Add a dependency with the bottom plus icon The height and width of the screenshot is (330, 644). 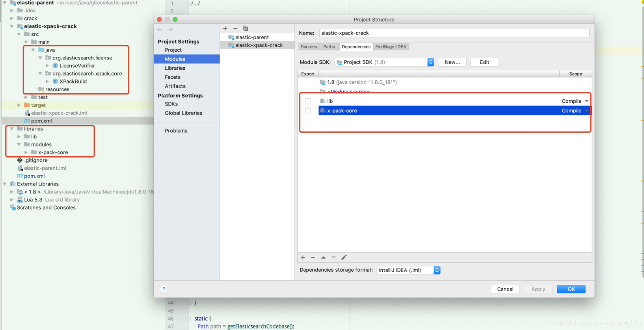tap(303, 258)
